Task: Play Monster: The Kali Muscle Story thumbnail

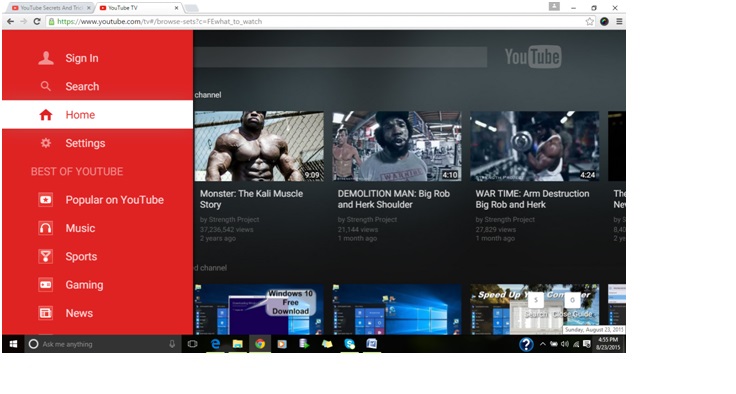Action: pos(259,146)
